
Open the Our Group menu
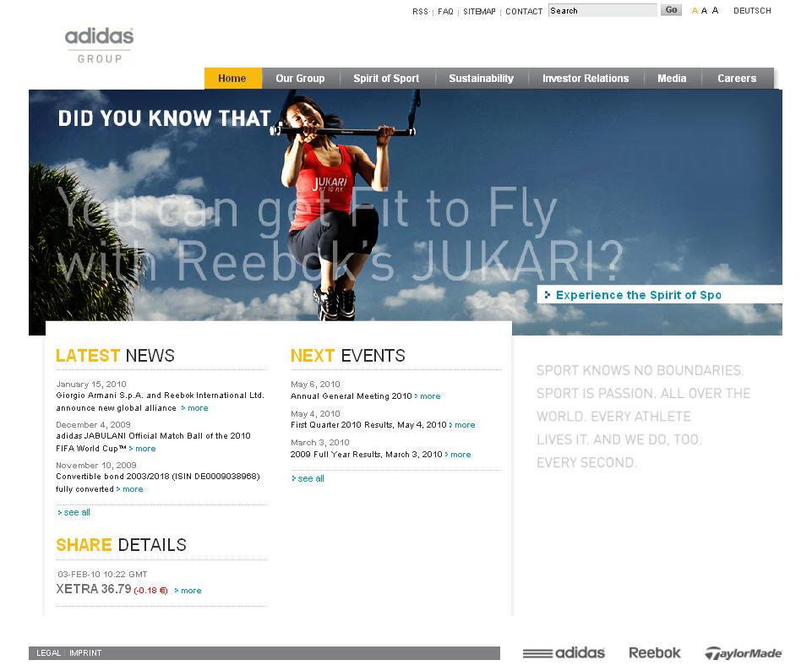[300, 79]
